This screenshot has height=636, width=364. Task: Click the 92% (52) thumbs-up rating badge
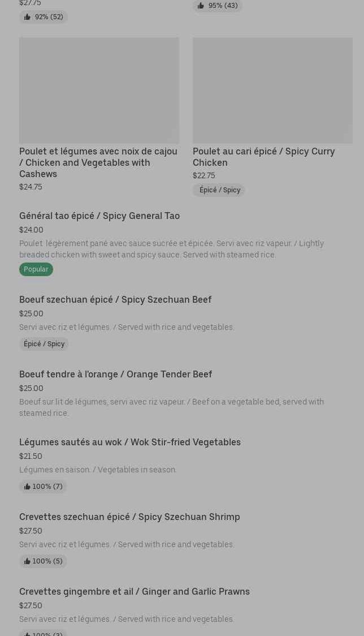click(x=44, y=17)
